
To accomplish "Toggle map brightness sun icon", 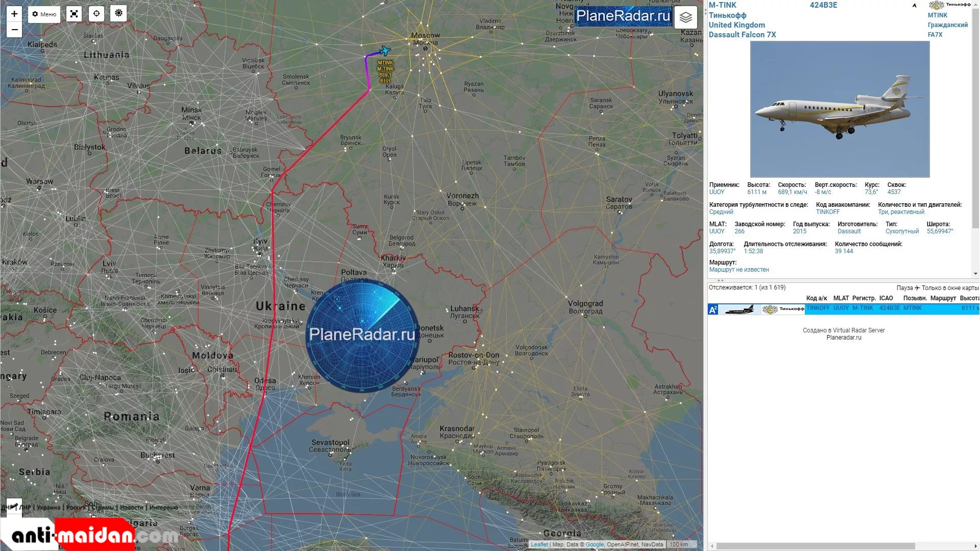I will (x=118, y=13).
